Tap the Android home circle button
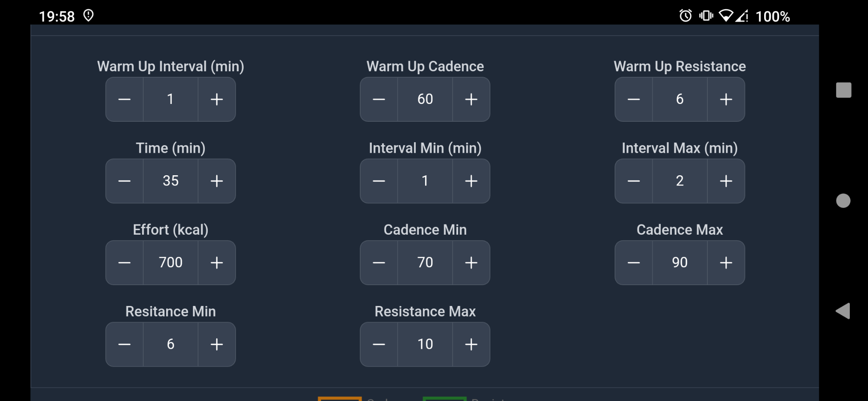 [843, 201]
